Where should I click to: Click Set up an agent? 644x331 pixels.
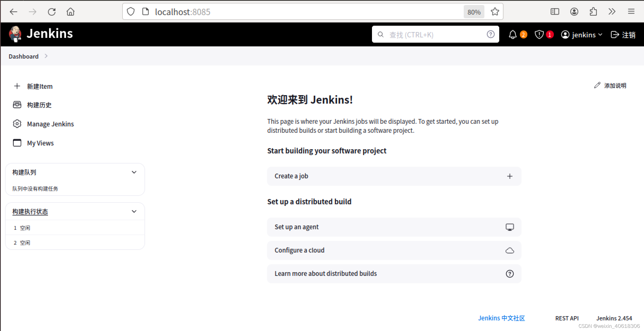click(394, 227)
